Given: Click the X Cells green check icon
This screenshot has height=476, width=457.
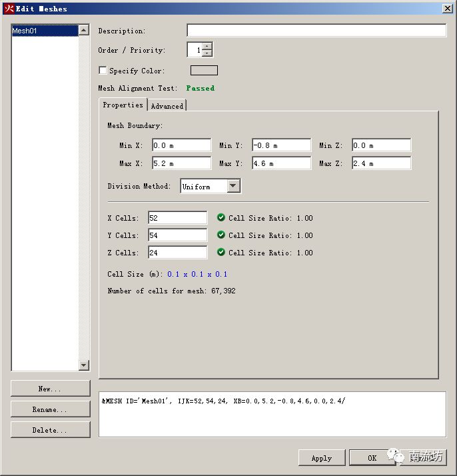Looking at the screenshot, I should [x=221, y=218].
